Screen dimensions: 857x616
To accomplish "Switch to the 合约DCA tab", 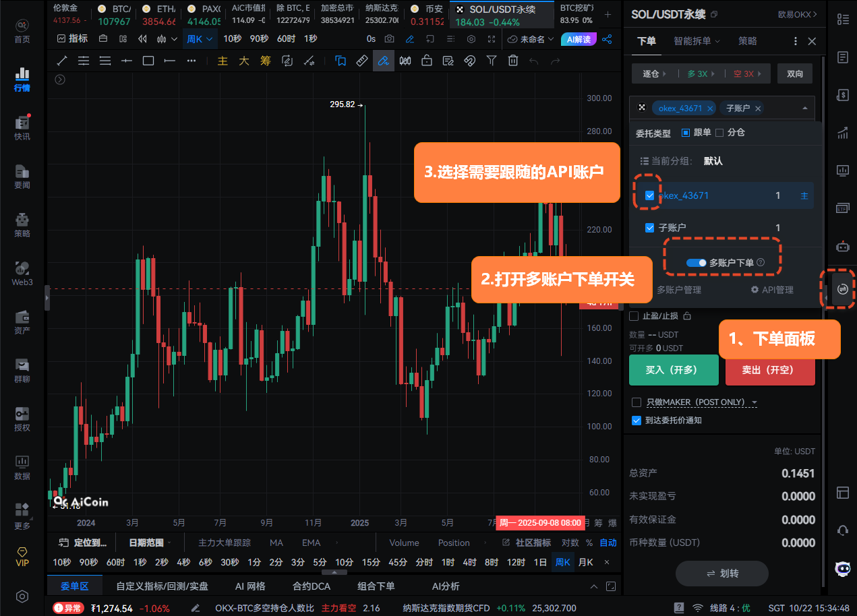I will pyautogui.click(x=312, y=586).
